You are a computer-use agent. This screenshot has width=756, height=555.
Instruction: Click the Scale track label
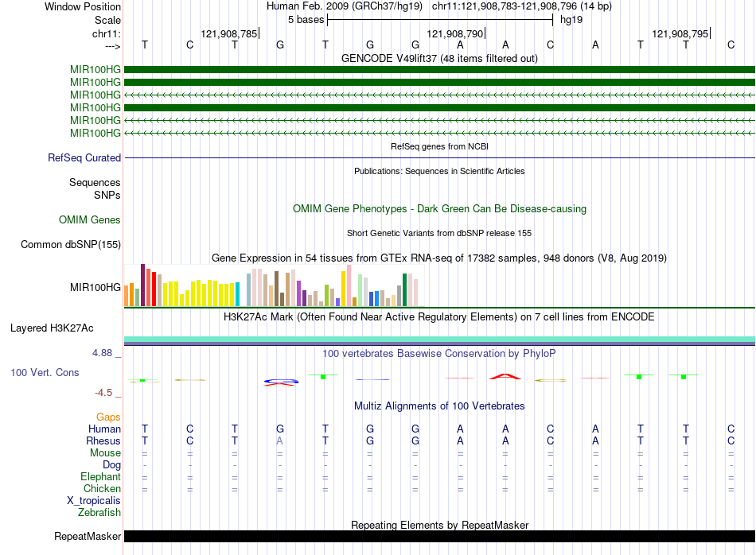point(107,20)
